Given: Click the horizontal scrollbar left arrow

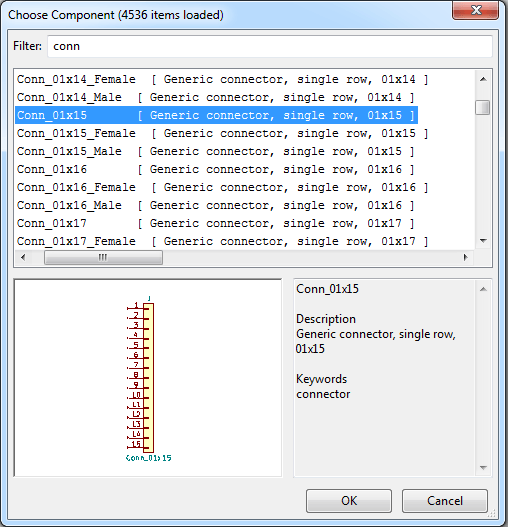Looking at the screenshot, I should tap(23, 257).
